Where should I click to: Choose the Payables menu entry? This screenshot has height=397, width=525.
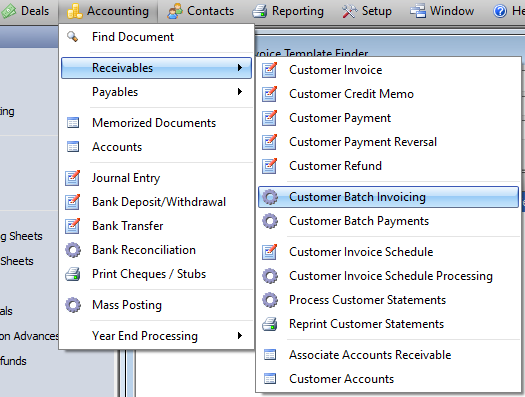[x=156, y=92]
